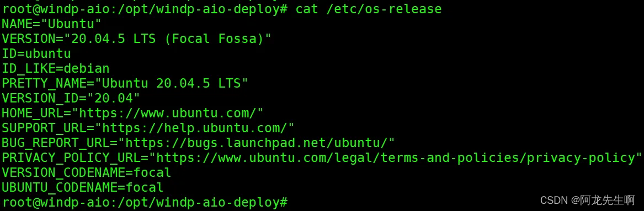The width and height of the screenshot is (644, 211).
Task: Click the bottom shell prompt input line
Action: tap(145, 202)
